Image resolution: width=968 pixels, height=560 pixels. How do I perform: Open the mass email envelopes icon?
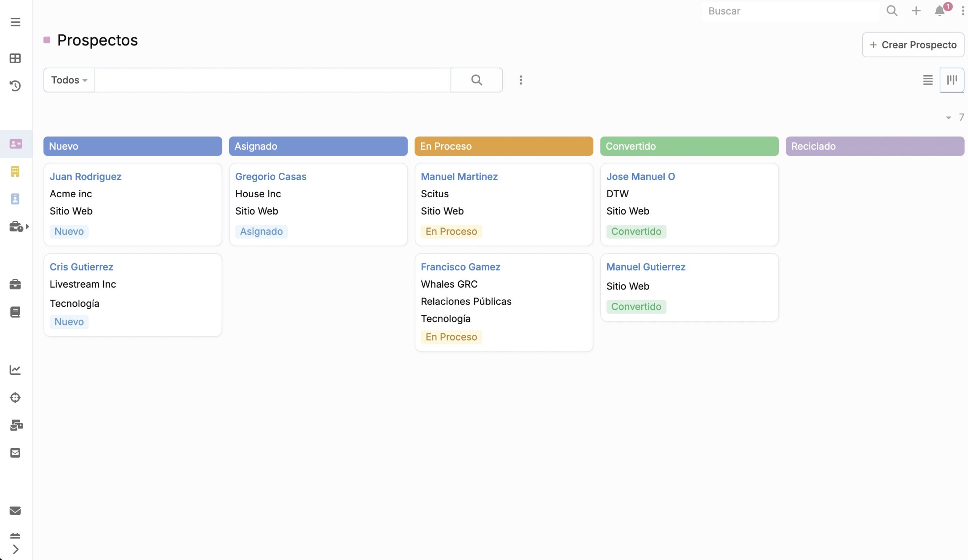[x=16, y=425]
